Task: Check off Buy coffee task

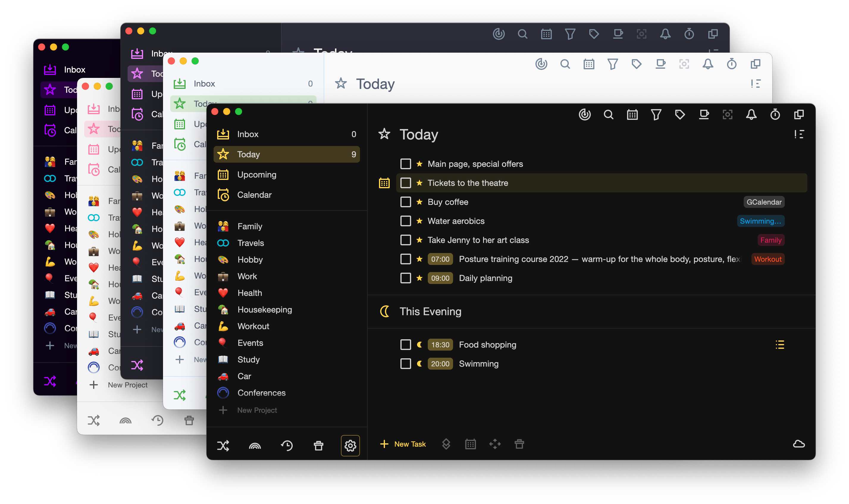Action: tap(405, 202)
